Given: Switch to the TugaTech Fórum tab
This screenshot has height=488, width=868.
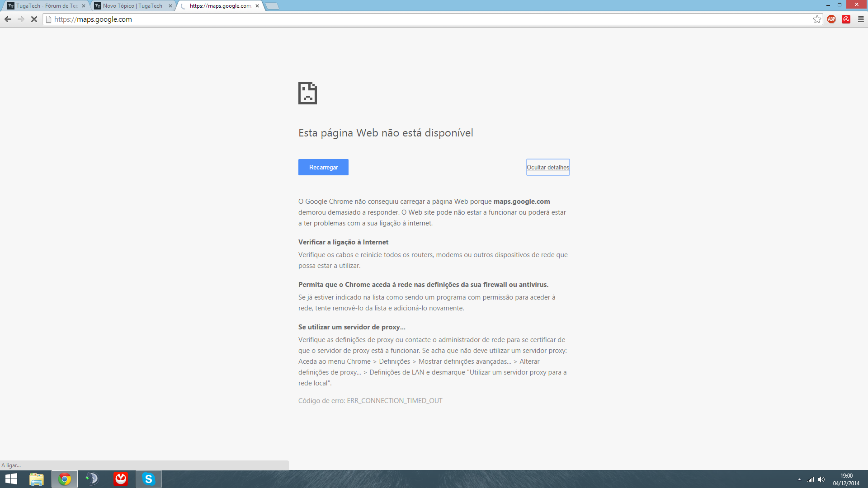Looking at the screenshot, I should [x=45, y=6].
